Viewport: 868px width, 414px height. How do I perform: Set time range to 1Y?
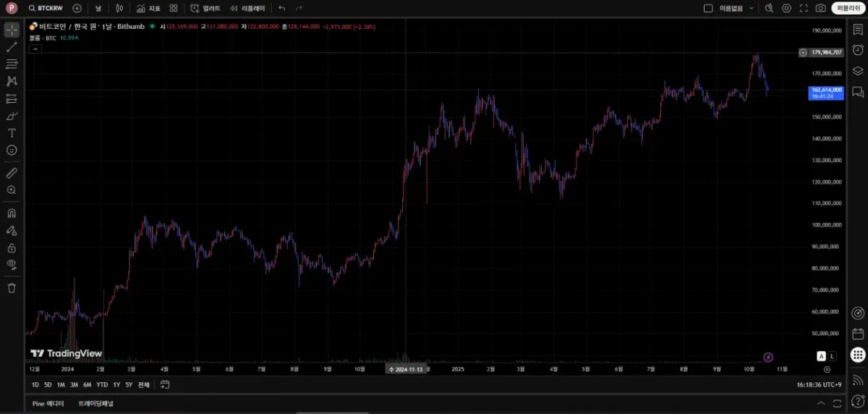click(x=116, y=384)
